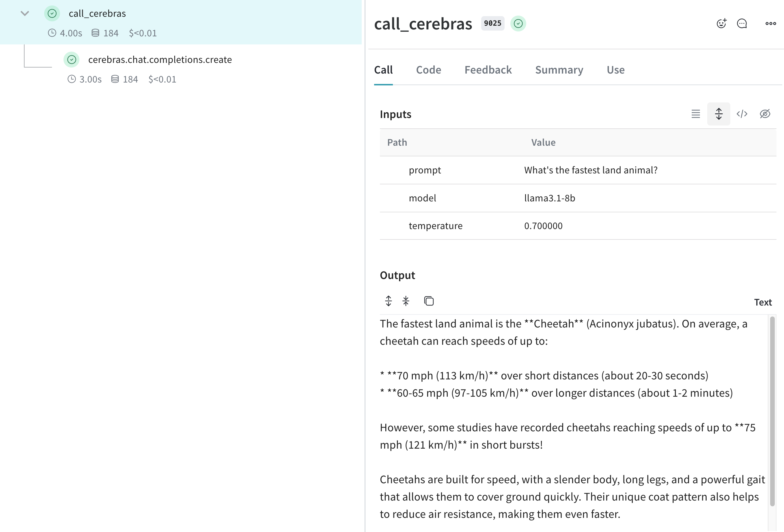Viewport: 784px width, 532px height.
Task: Open the comment bubble icon
Action: (x=742, y=23)
